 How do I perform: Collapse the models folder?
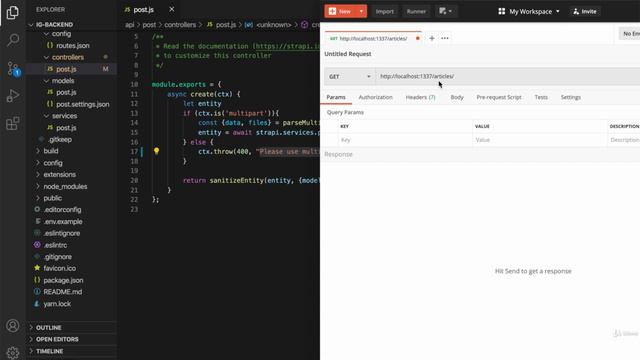pos(63,81)
